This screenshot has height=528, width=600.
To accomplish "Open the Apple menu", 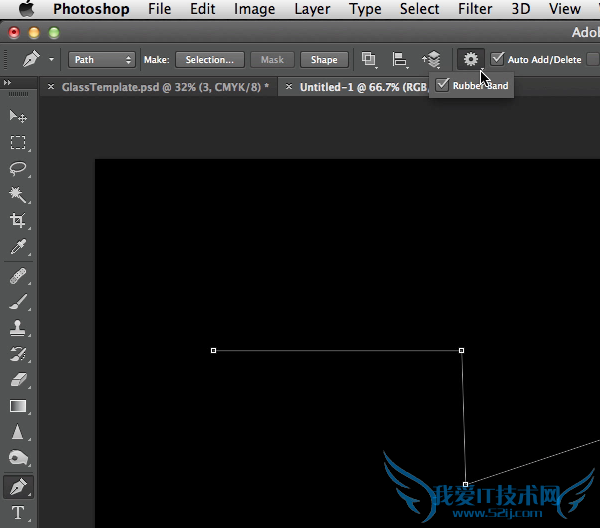I will pos(26,8).
